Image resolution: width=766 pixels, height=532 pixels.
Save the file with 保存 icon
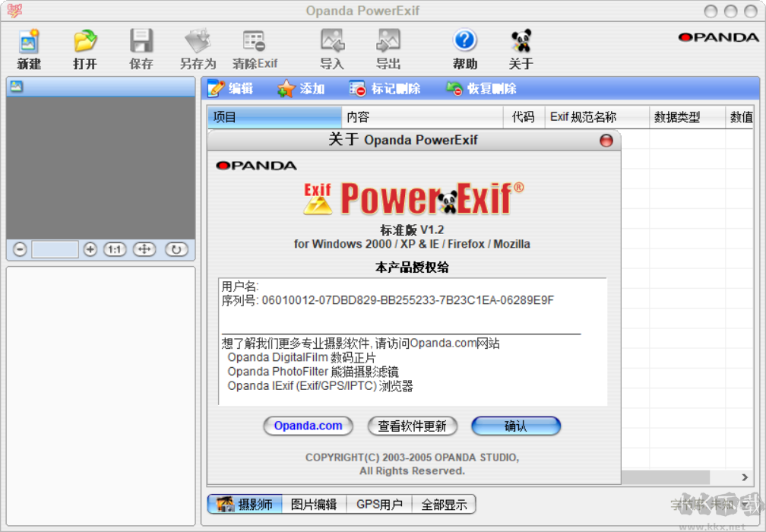(141, 47)
